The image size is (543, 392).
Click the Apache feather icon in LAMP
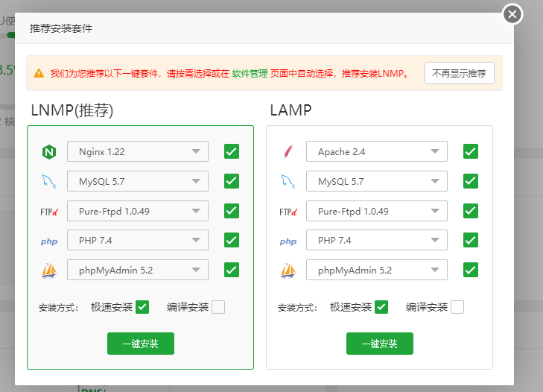(288, 151)
